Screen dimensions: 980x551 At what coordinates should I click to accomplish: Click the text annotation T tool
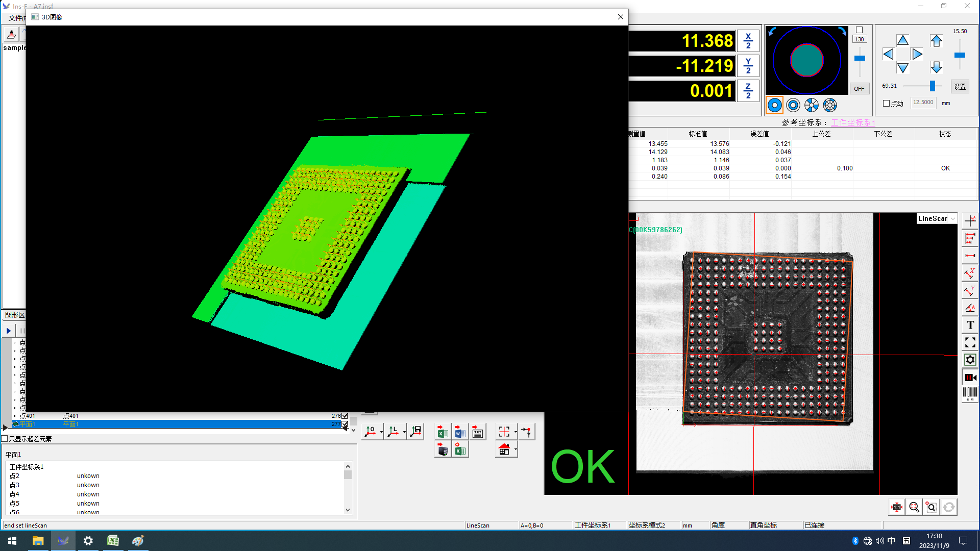[x=970, y=325]
